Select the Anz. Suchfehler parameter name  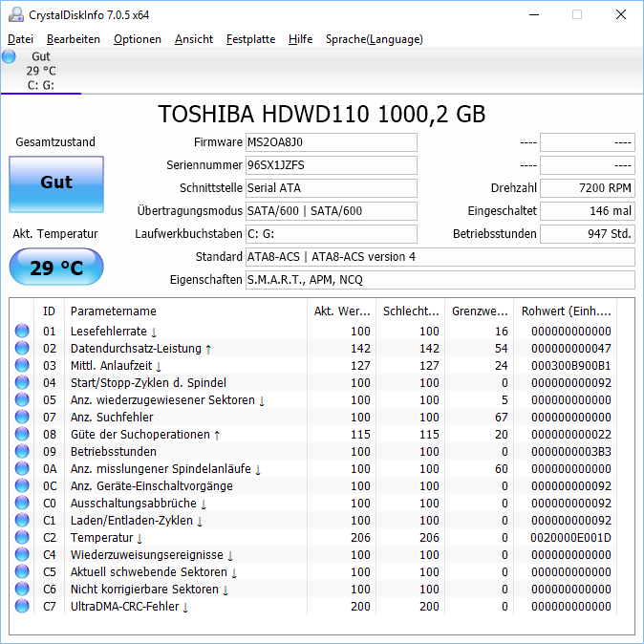pyautogui.click(x=112, y=418)
